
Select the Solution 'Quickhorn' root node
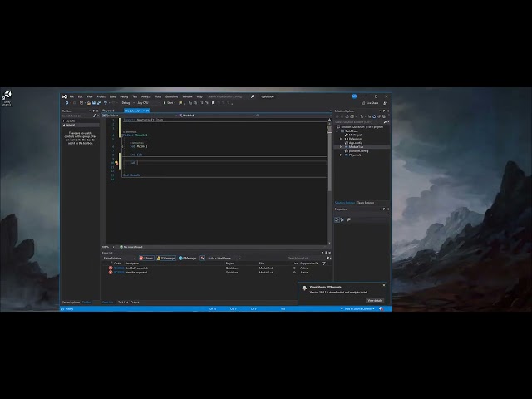[362, 127]
